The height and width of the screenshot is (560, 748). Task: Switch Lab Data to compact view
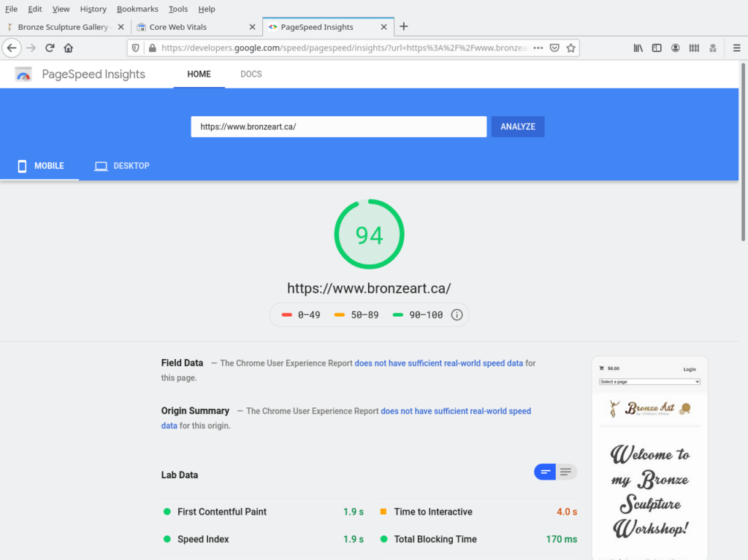545,472
